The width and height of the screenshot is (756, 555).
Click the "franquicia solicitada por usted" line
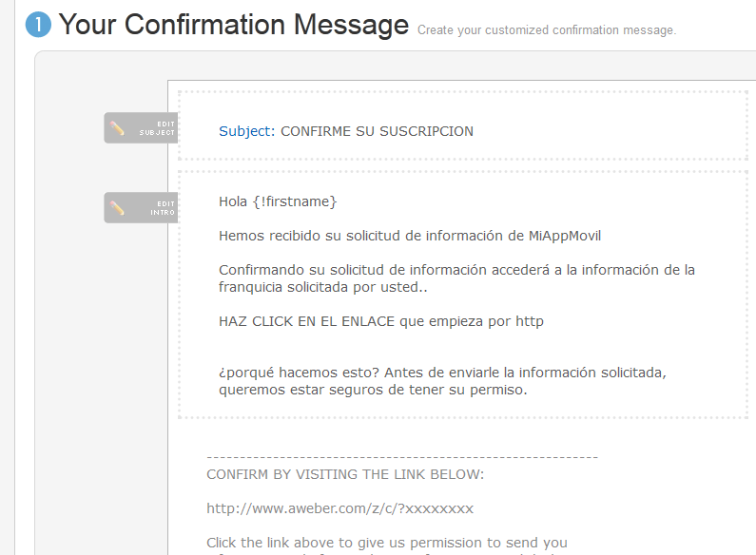pos(322,287)
